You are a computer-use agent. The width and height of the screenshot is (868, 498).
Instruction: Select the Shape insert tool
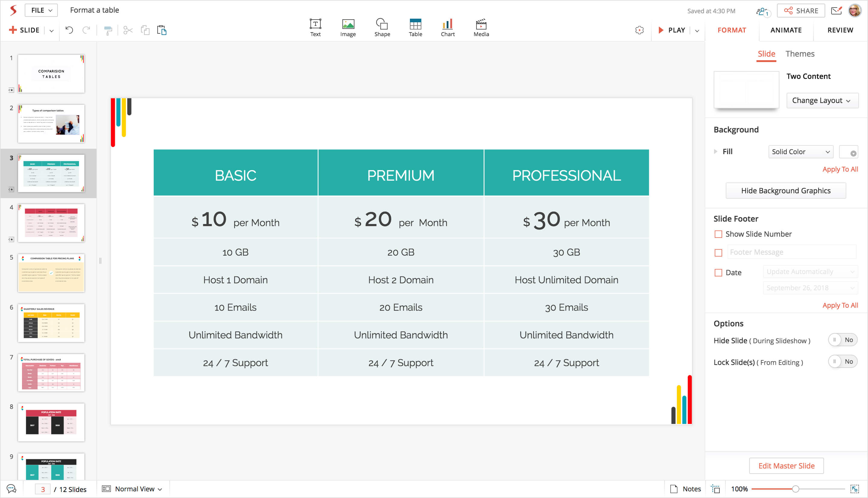(x=382, y=25)
